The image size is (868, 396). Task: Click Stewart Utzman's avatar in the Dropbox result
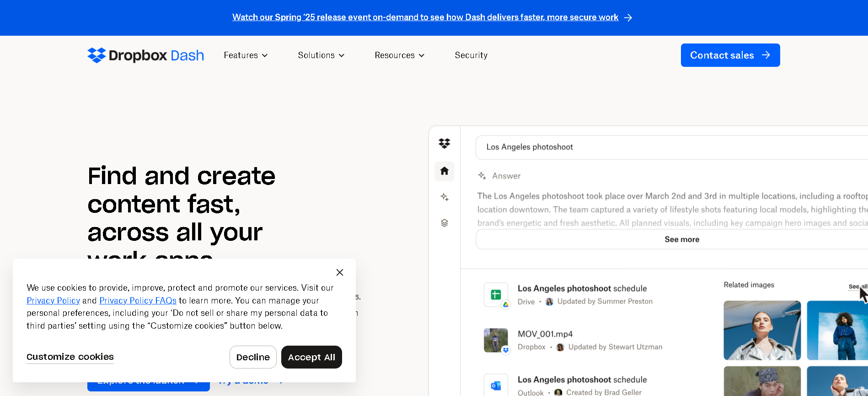(x=560, y=347)
